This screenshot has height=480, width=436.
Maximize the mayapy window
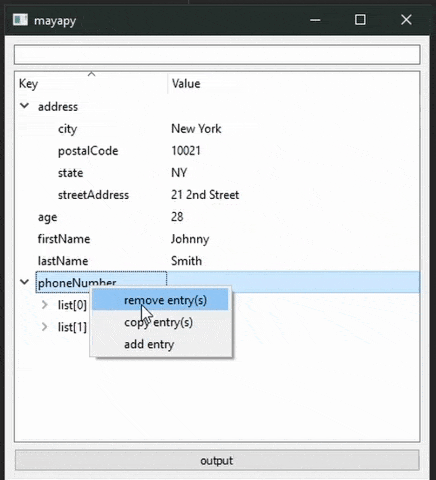tap(360, 20)
